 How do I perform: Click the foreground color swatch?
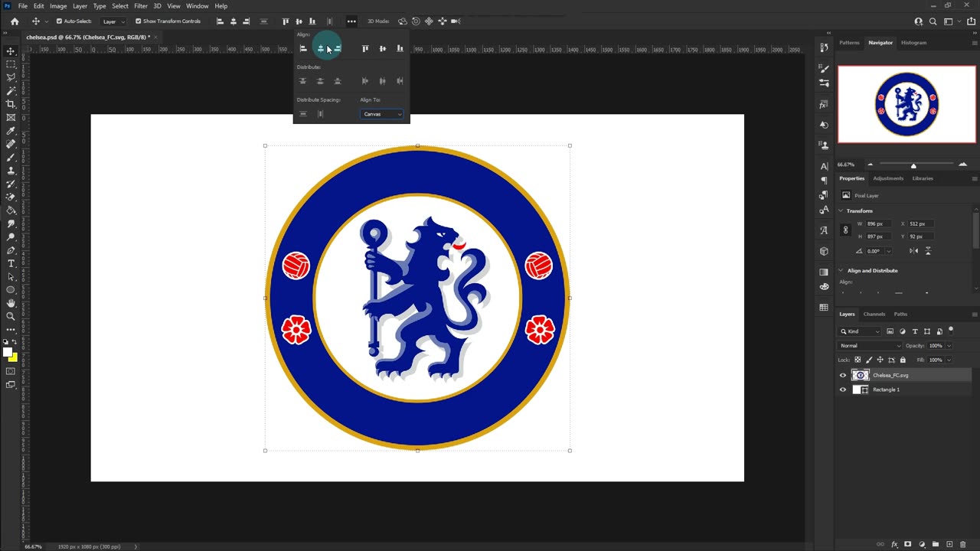7,352
